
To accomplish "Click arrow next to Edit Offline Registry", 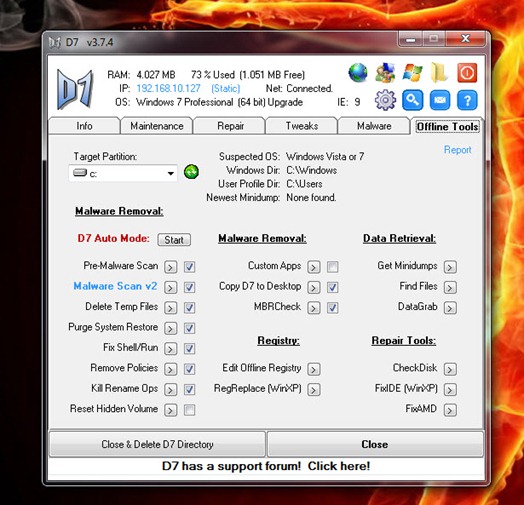I will coord(314,369).
